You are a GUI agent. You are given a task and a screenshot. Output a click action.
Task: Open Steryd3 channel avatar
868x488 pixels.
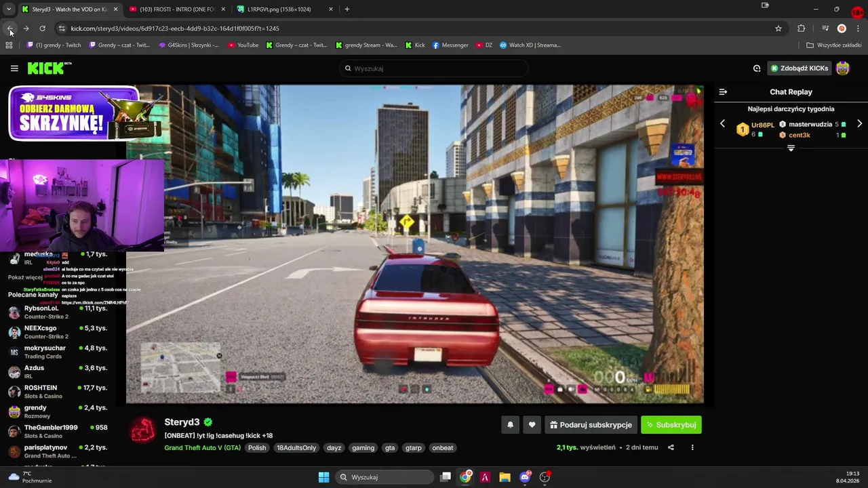click(x=142, y=430)
